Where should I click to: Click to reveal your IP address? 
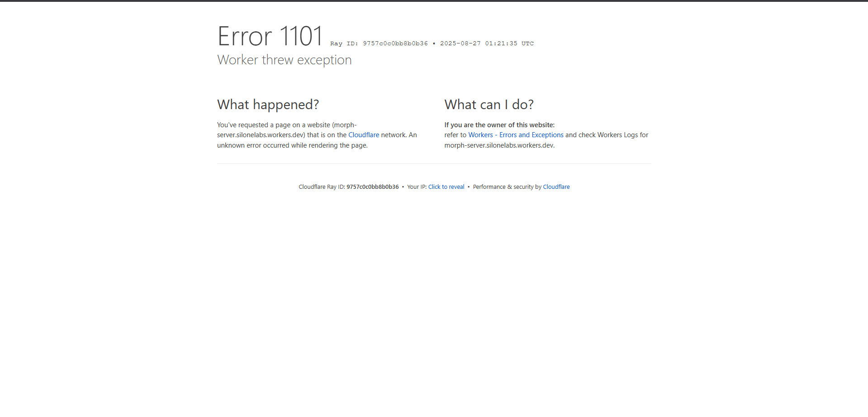[446, 187]
